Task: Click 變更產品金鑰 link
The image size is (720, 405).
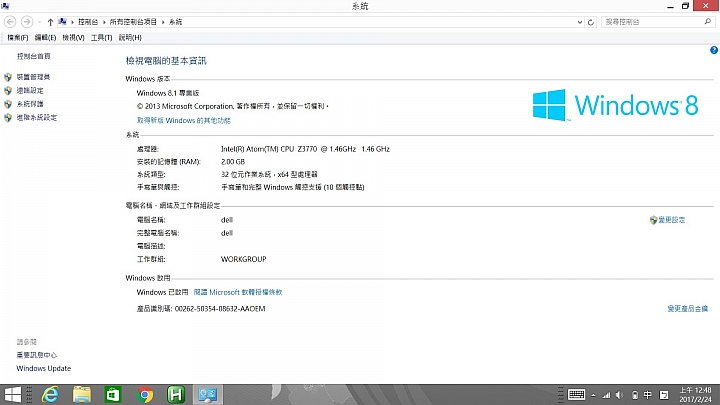Action: (687, 309)
